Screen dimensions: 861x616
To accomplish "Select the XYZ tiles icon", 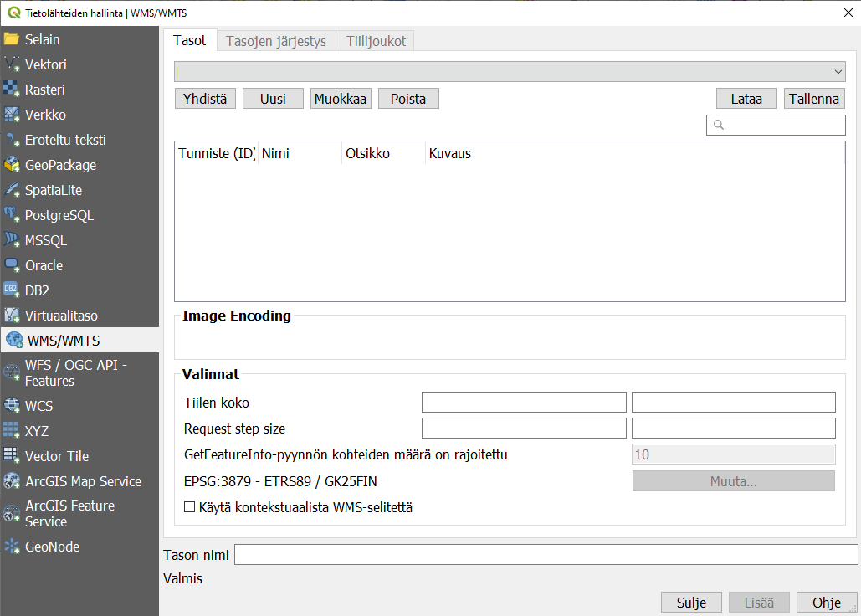I will pyautogui.click(x=12, y=431).
